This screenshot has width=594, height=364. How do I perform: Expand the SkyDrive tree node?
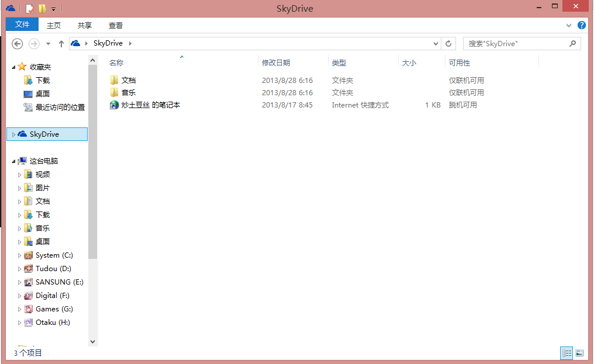[14, 134]
